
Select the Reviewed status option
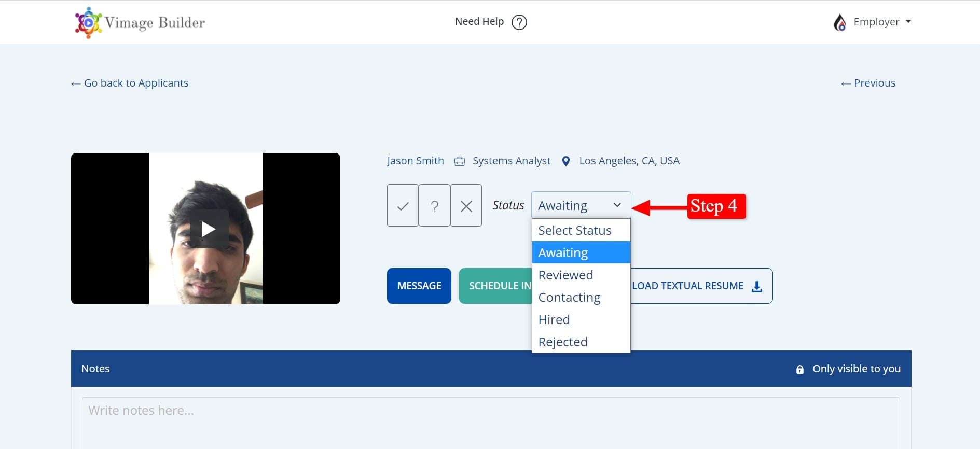point(581,275)
